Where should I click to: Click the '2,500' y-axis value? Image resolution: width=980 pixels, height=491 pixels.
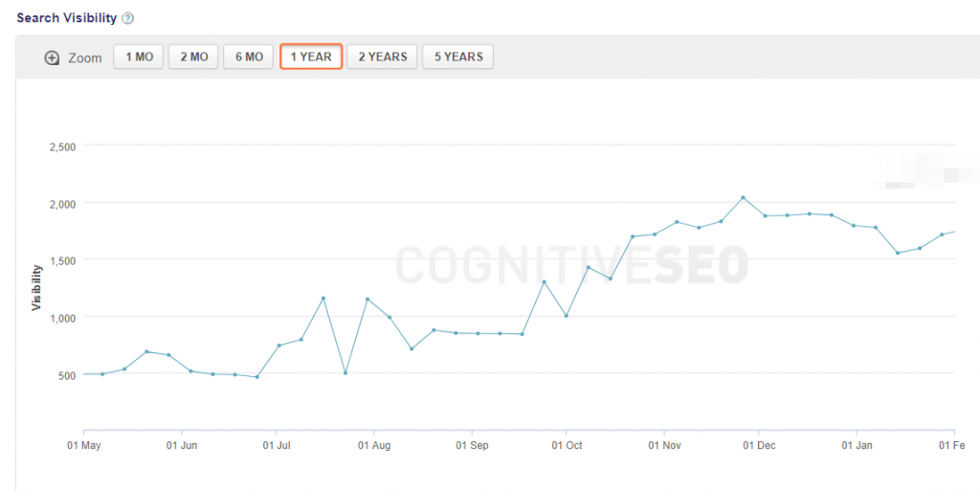[62, 146]
